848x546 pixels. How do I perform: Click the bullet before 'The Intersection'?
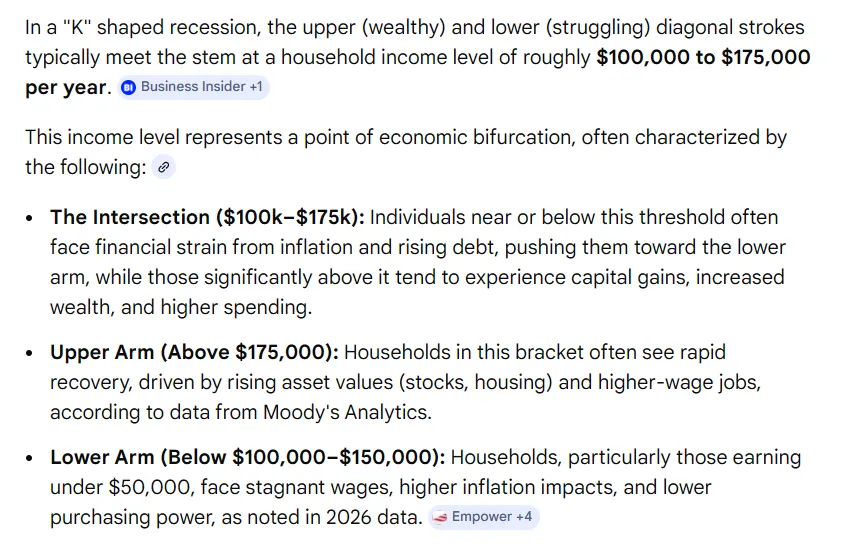33,218
